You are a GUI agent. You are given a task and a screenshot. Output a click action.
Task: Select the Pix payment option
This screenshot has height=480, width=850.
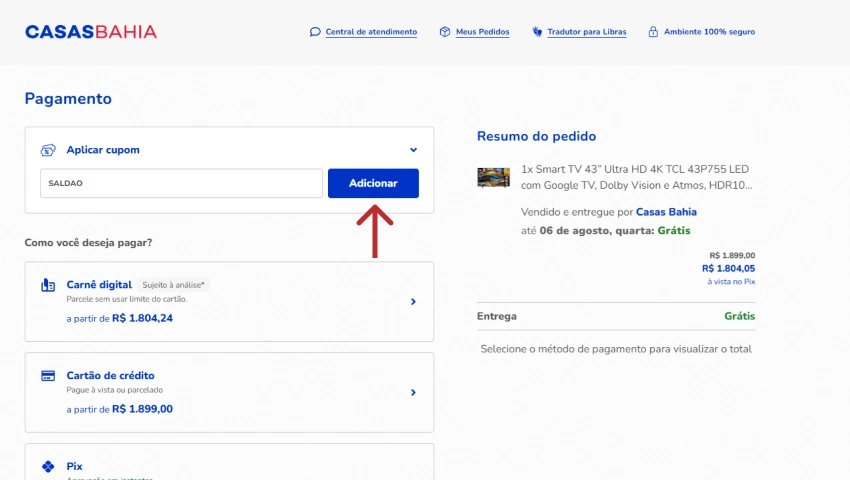[229, 462]
